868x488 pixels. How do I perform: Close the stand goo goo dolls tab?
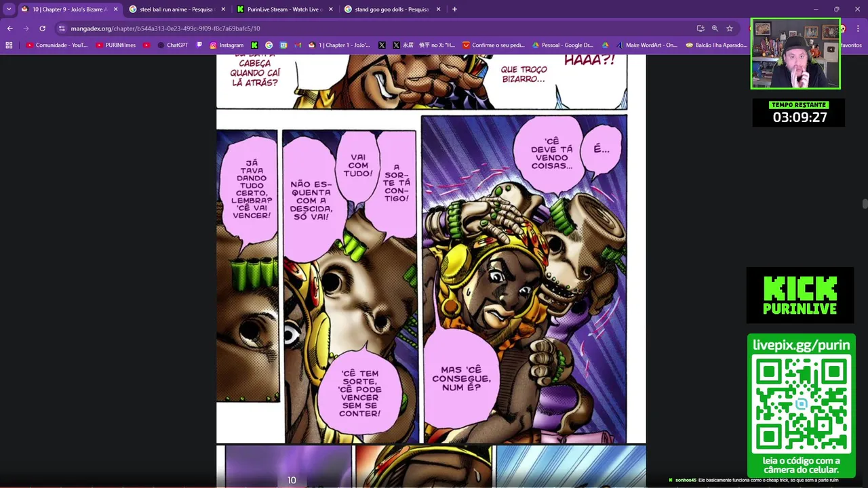(439, 9)
